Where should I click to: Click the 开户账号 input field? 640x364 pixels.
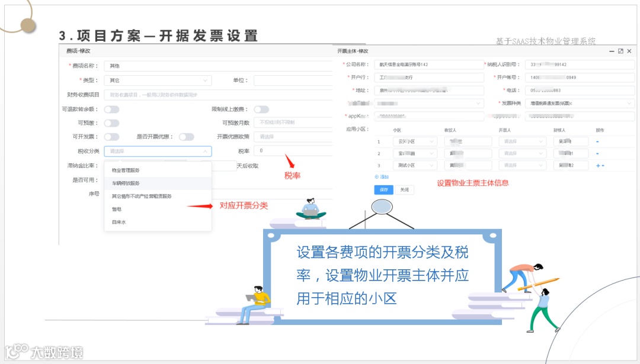click(x=580, y=78)
